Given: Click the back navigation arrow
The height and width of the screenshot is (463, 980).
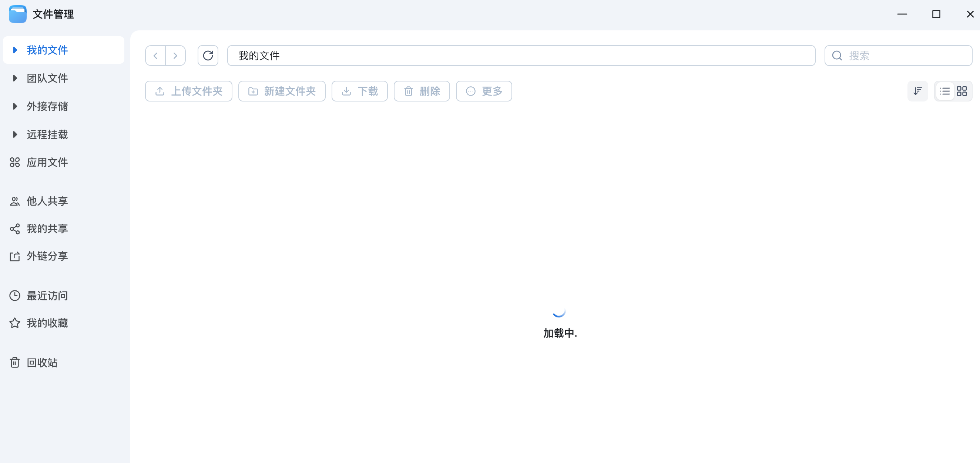Looking at the screenshot, I should [x=155, y=56].
